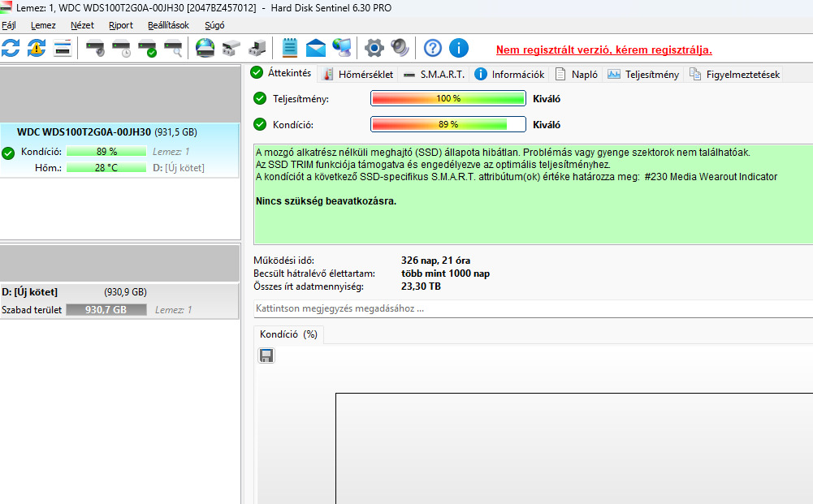
Task: Click the Nincs szükség beavatkozásra text
Action: point(326,201)
